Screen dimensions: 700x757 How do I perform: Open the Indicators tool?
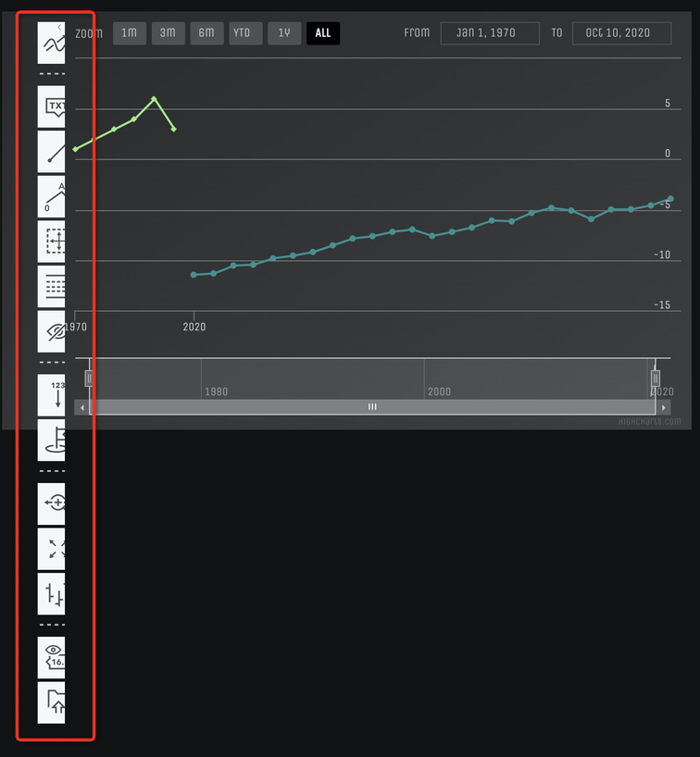coord(51,45)
